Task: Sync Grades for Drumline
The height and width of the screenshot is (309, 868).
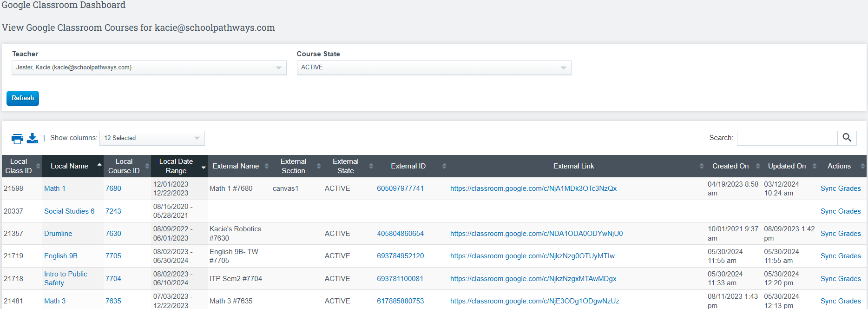Action: point(841,234)
